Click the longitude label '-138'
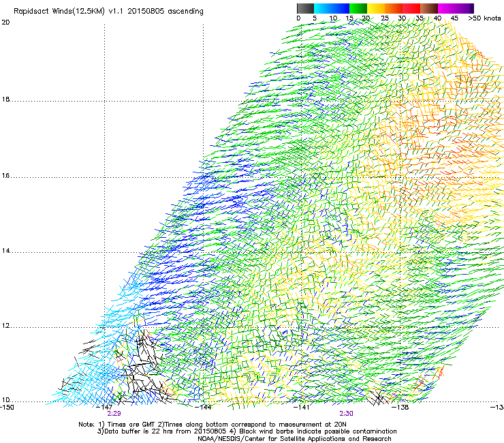Viewport: 504px width, 443px height. coord(400,408)
